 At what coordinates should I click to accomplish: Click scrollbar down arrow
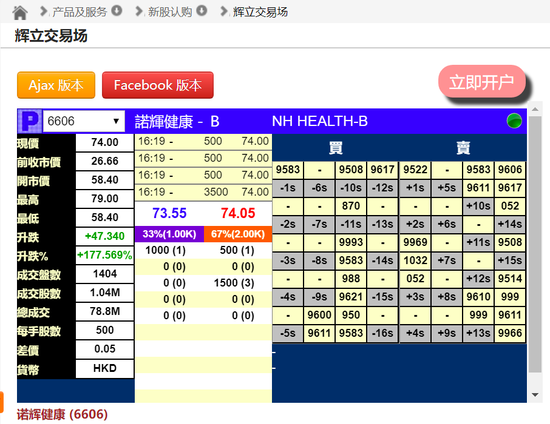coord(535,395)
